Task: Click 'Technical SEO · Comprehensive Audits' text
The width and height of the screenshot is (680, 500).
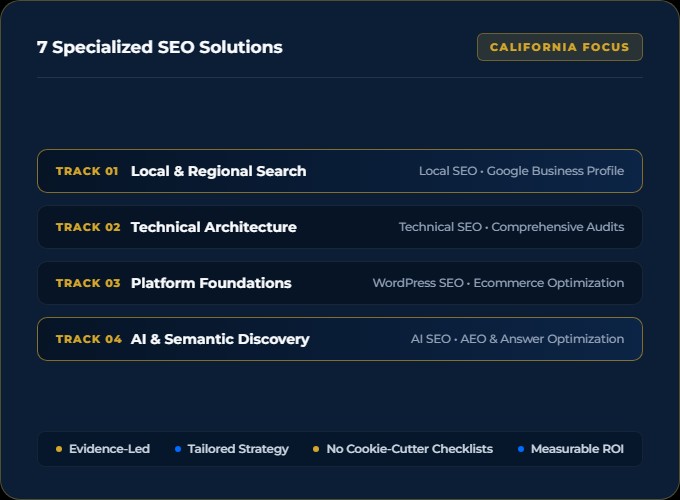Action: (x=511, y=227)
